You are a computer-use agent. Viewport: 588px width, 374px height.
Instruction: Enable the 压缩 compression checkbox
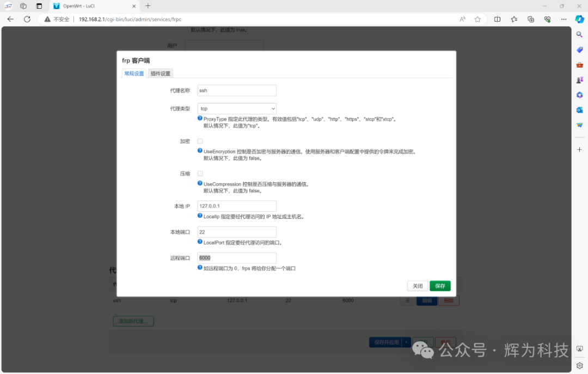[200, 173]
